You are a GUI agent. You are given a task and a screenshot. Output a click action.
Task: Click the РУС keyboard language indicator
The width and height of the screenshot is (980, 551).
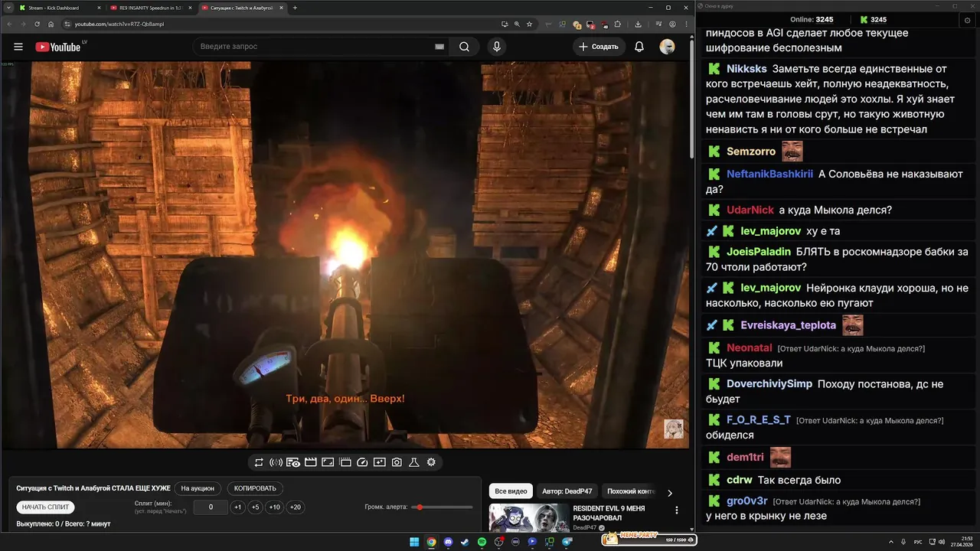[919, 542]
